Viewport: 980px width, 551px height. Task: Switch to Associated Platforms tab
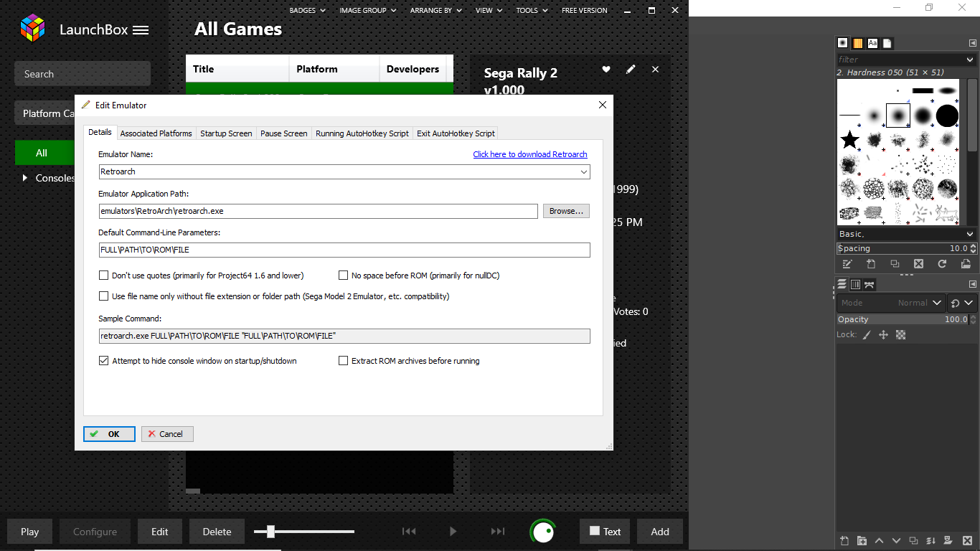(156, 133)
